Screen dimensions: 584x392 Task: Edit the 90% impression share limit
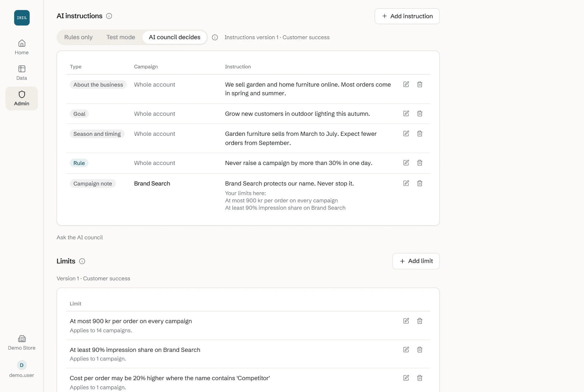coord(406,349)
